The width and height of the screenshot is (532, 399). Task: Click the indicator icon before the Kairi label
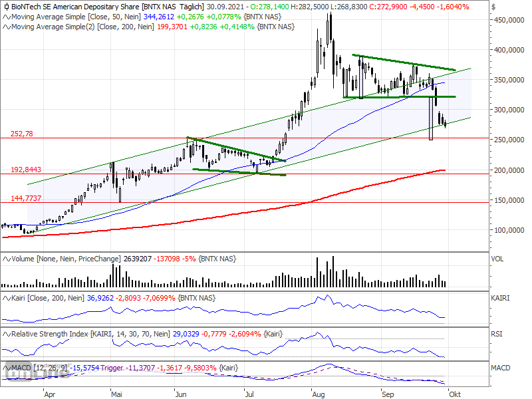coord(7,298)
